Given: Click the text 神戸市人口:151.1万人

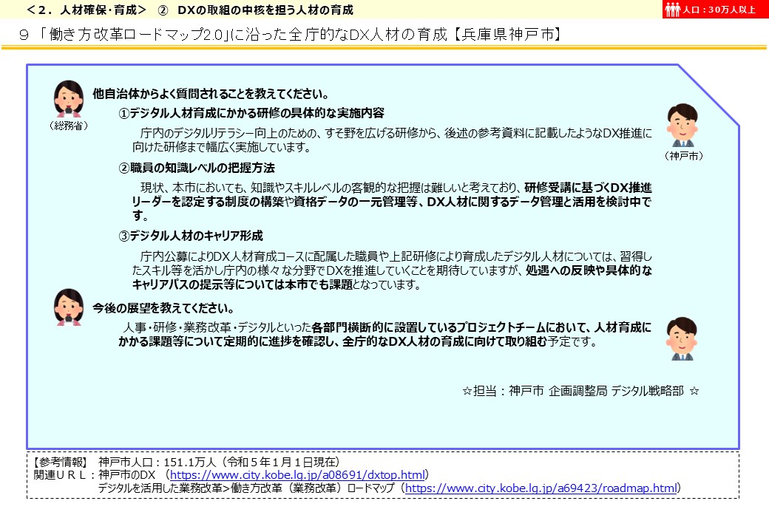Looking at the screenshot, I should [157, 462].
